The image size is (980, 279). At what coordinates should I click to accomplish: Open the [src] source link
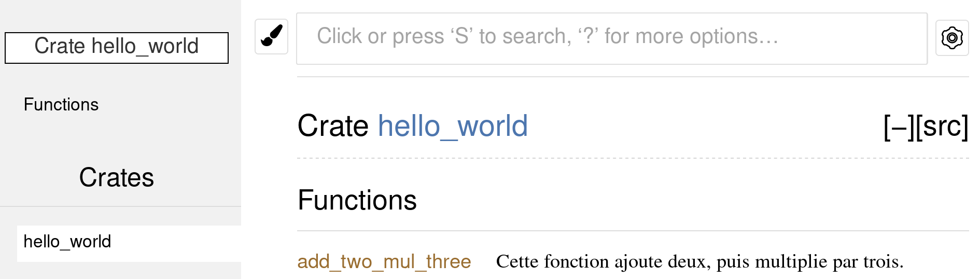coord(942,127)
